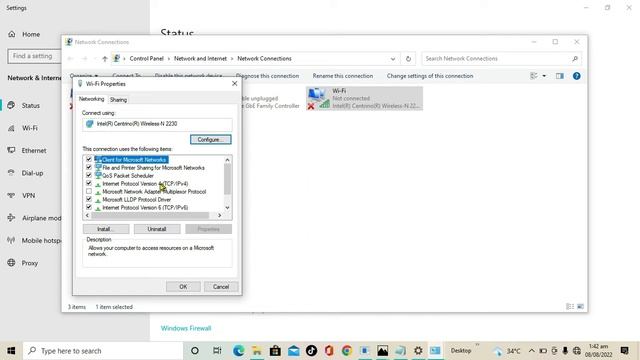The height and width of the screenshot is (360, 640).
Task: Click the Up arrow in Network Connections
Action: [x=105, y=59]
